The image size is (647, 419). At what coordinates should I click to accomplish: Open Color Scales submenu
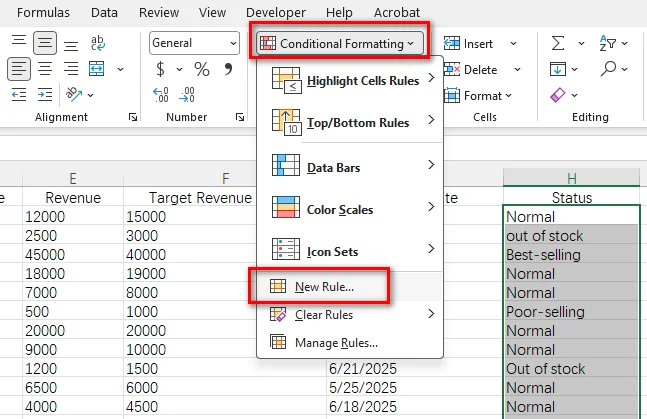pyautogui.click(x=350, y=209)
